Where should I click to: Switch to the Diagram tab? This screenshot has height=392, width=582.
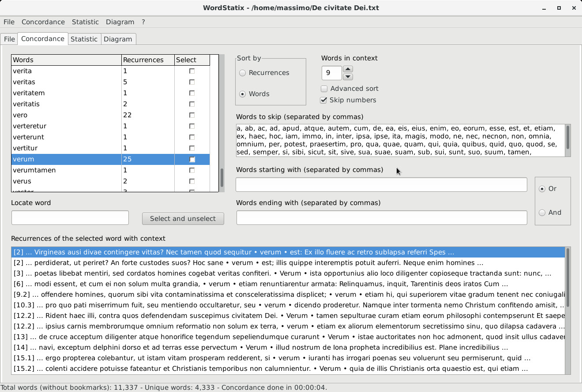118,39
